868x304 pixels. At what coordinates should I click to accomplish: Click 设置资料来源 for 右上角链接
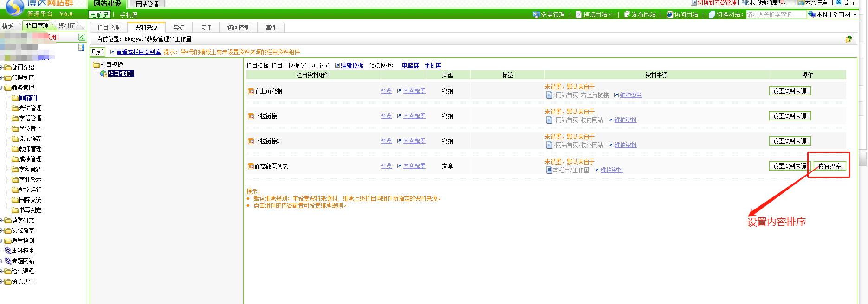(x=790, y=91)
